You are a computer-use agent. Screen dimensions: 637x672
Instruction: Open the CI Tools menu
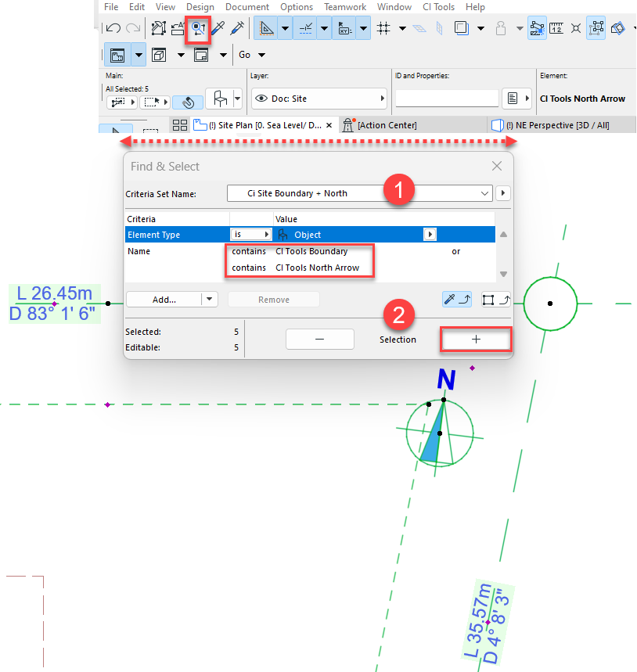click(438, 7)
